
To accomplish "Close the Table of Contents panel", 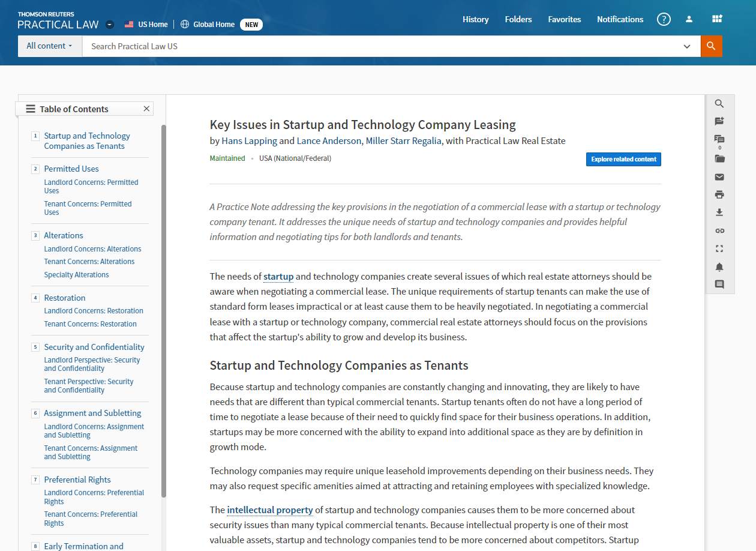I will point(146,109).
